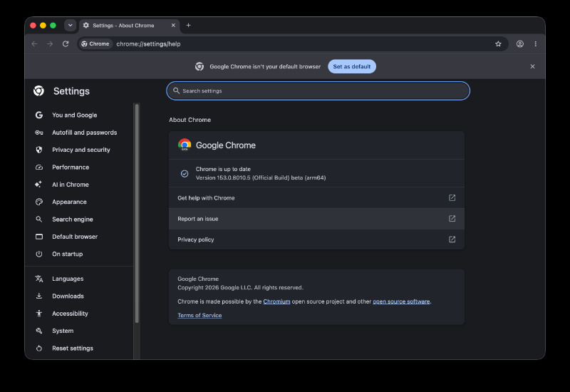570x392 pixels.
Task: Click the Version 153.0.8010.5 text
Action: pos(261,177)
